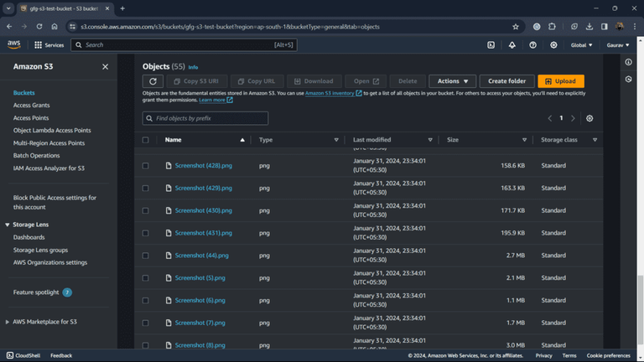Bookmark this page with star icon
The width and height of the screenshot is (644, 362).
click(516, 27)
